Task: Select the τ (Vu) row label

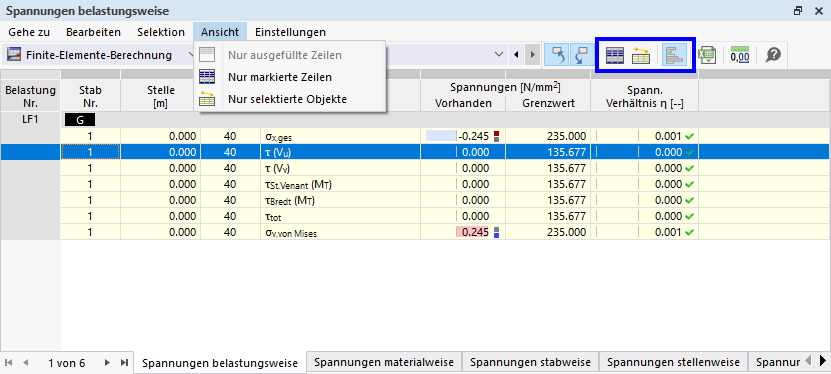Action: 341,152
